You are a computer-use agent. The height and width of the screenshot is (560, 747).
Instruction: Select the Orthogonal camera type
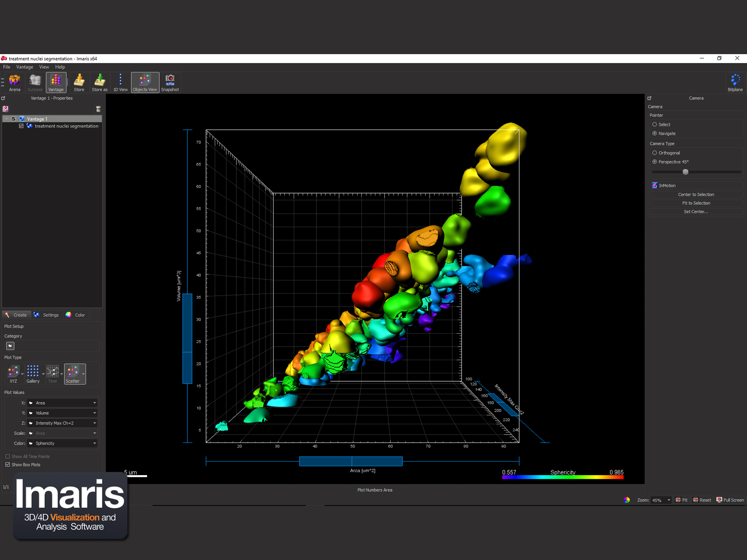click(x=655, y=153)
